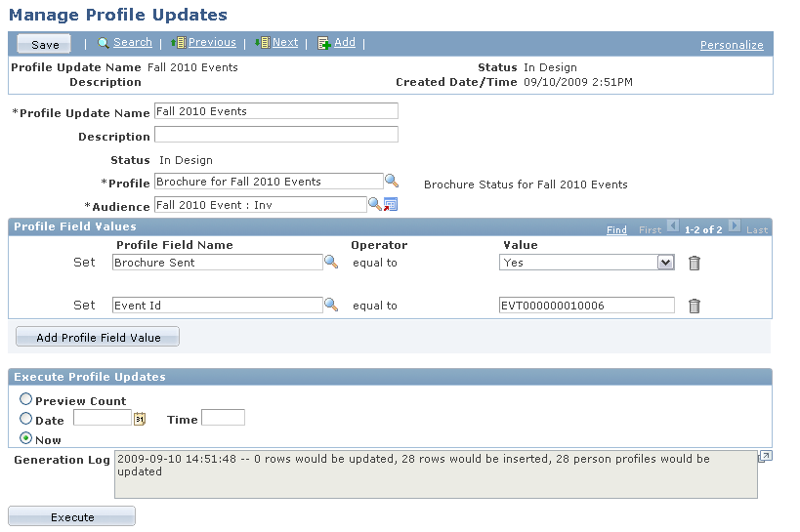
Task: Expand Generation Log in popup window icon
Action: pos(765,457)
